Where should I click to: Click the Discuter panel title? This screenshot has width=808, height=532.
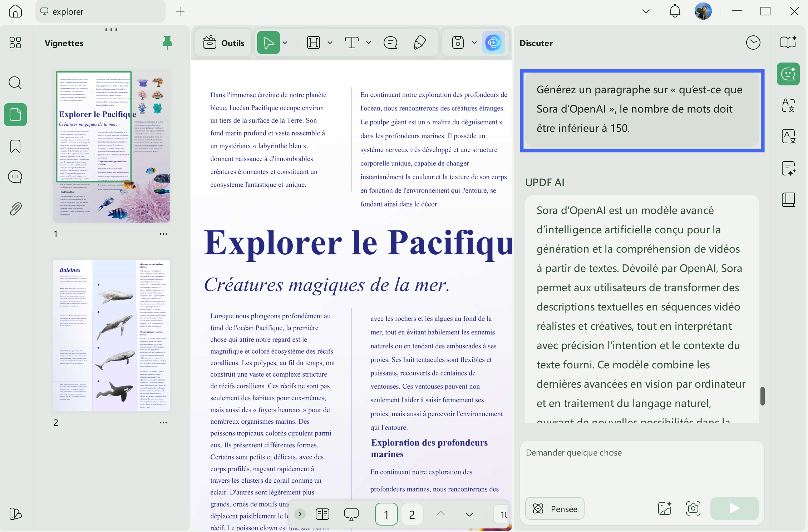(536, 43)
